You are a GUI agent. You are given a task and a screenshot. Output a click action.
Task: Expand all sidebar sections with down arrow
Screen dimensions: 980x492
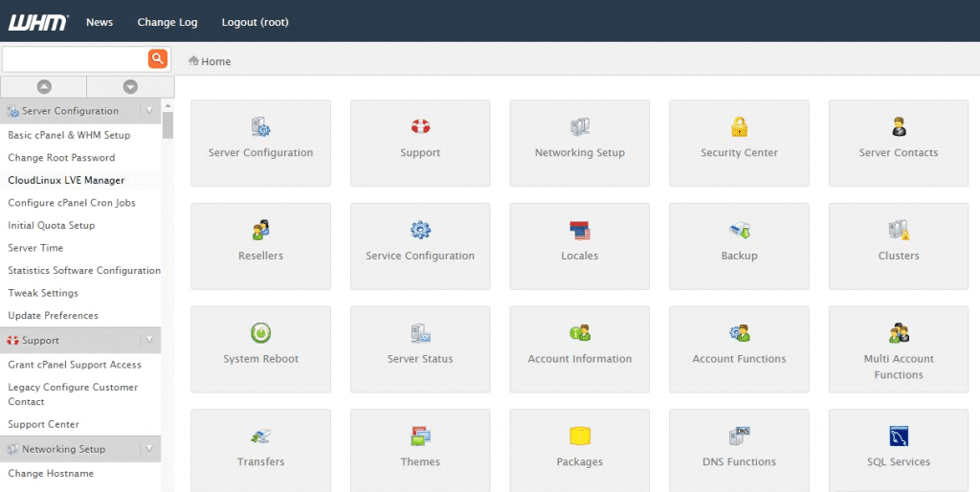click(130, 87)
